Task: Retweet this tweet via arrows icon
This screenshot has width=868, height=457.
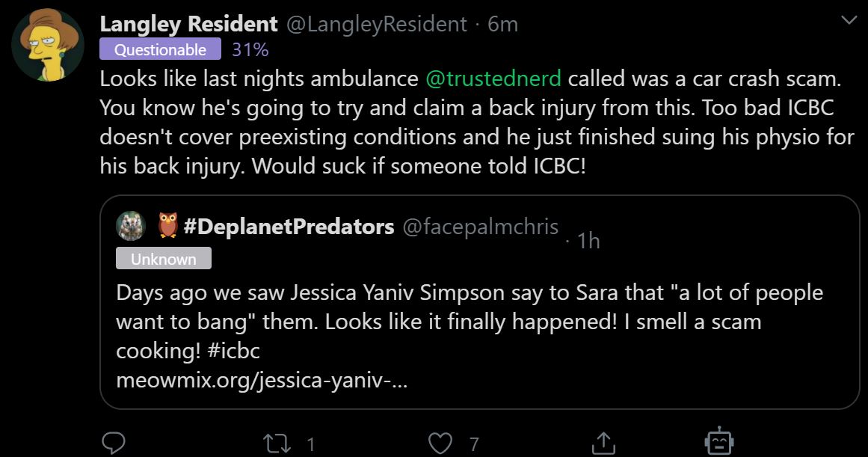Action: [x=276, y=444]
